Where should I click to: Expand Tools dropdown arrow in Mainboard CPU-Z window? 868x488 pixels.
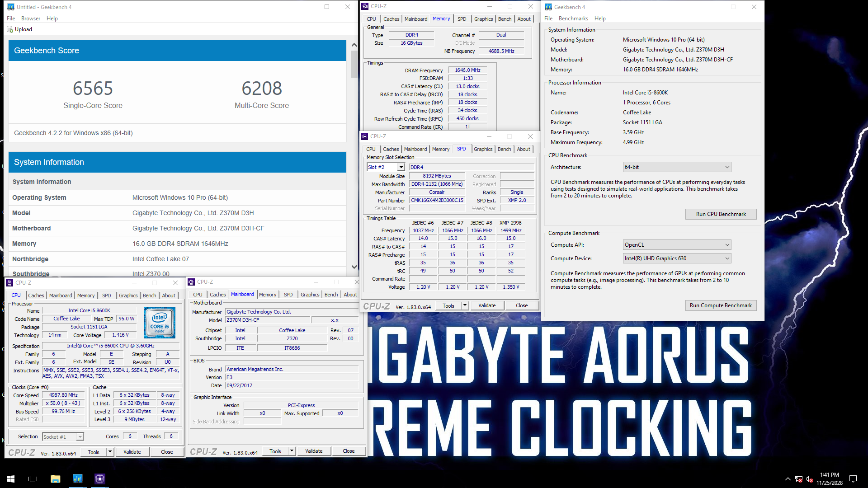click(x=292, y=451)
